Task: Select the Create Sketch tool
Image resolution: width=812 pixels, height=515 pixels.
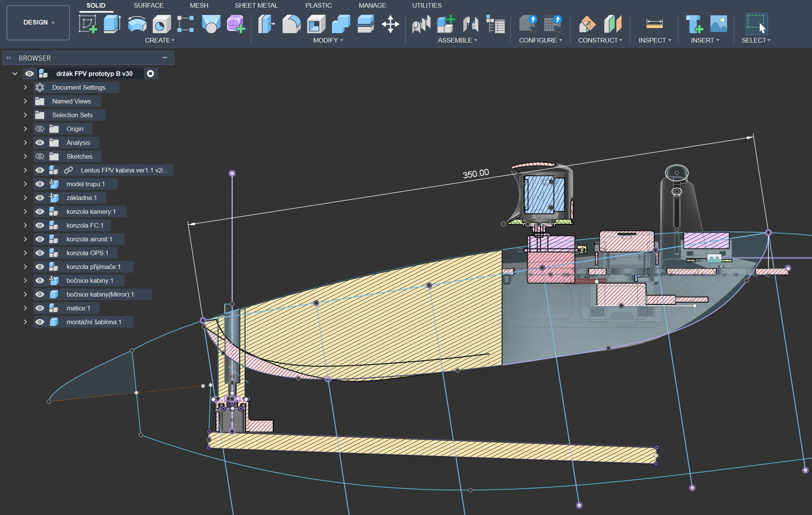Action: click(x=88, y=24)
